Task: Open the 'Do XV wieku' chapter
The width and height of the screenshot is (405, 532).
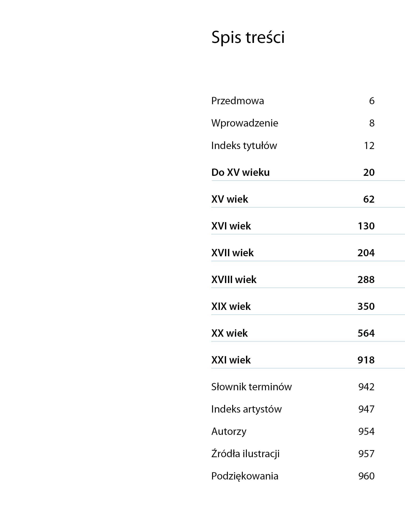Action: pyautogui.click(x=240, y=172)
